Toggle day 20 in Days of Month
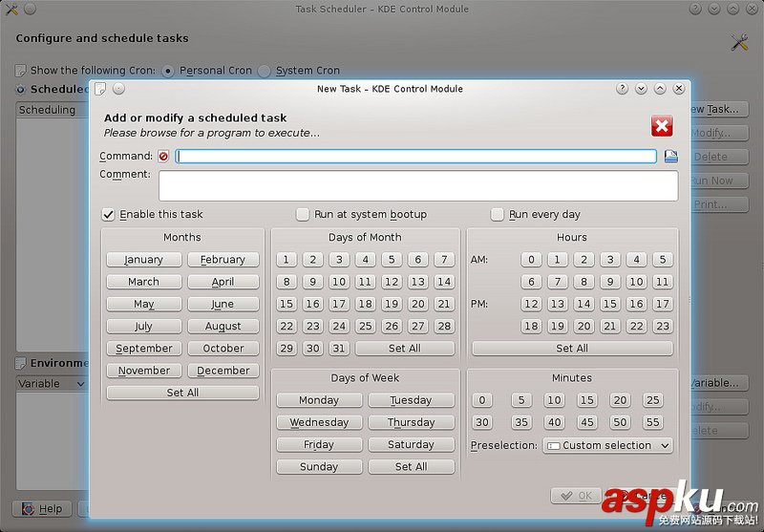764x532 pixels. coord(417,304)
